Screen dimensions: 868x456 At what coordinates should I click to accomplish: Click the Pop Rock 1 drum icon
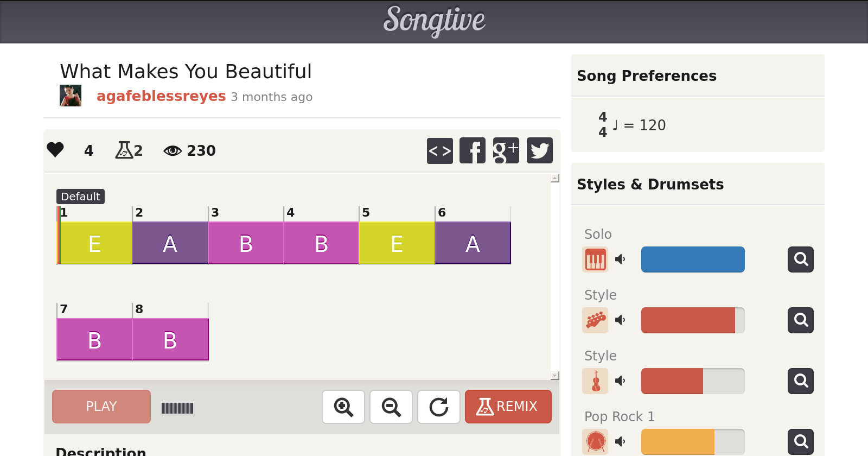595,441
